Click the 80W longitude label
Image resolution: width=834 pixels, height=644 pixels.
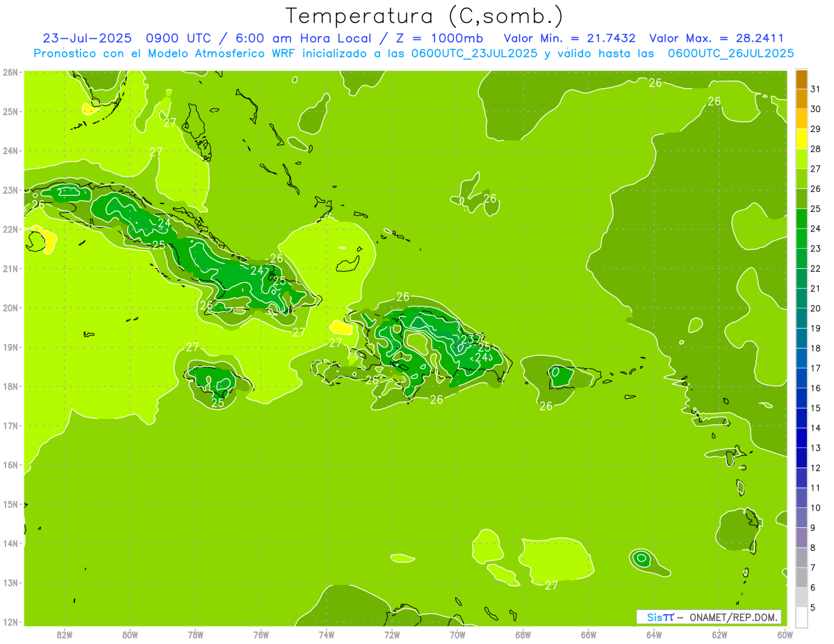(x=130, y=634)
